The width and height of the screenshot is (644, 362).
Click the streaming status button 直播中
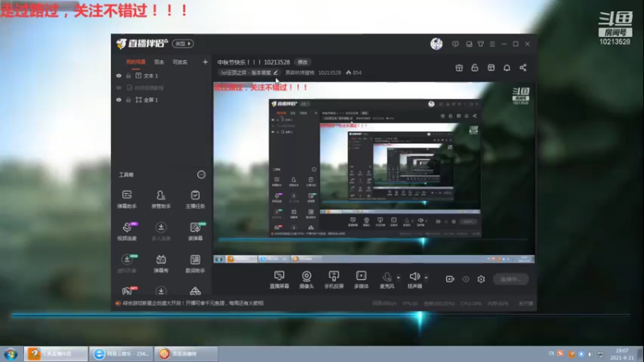(x=510, y=279)
